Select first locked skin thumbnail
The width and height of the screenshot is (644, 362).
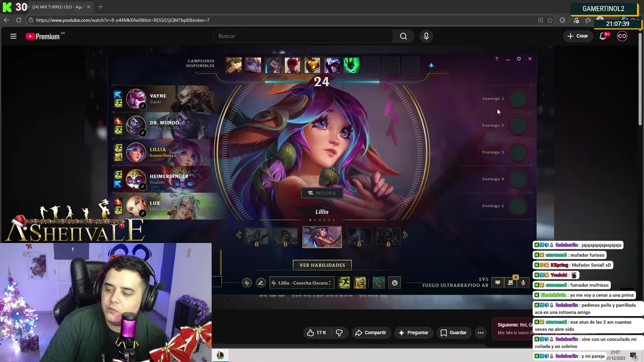coord(256,237)
